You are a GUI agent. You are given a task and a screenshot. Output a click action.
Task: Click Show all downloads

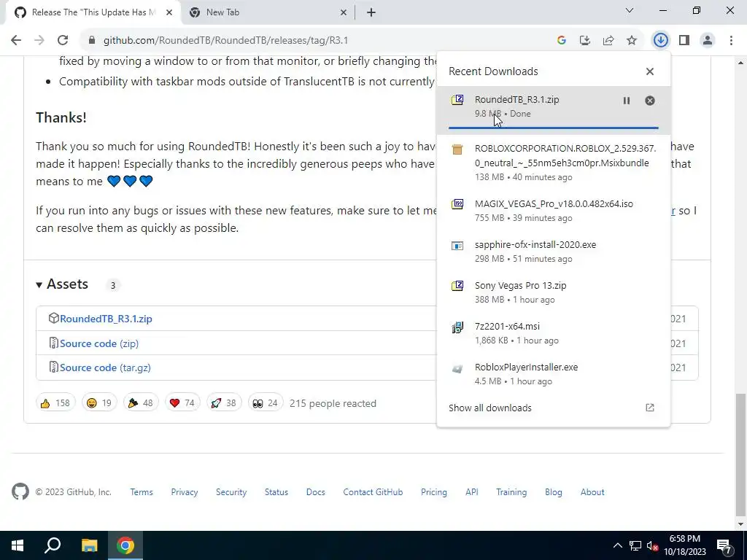(x=490, y=408)
